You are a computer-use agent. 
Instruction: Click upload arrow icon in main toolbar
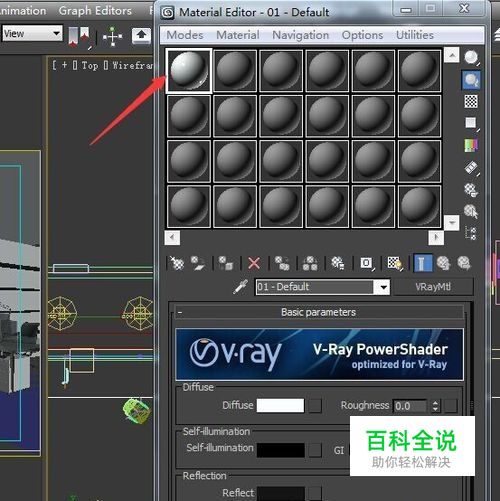click(141, 35)
